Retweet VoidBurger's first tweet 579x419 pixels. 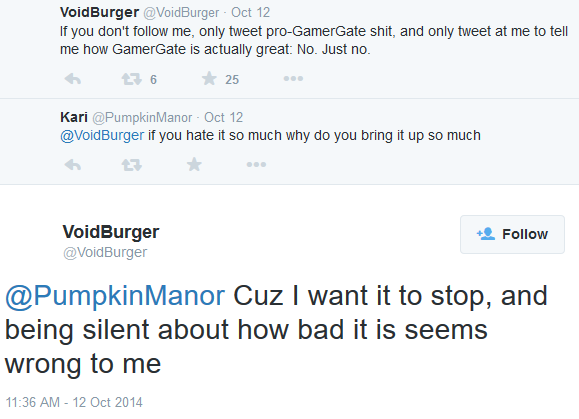132,79
